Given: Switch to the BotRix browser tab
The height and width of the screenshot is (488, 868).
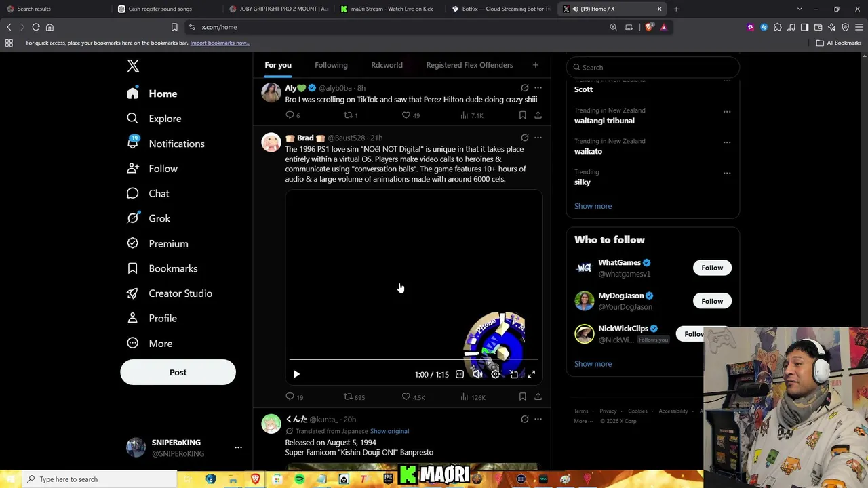Looking at the screenshot, I should [500, 9].
